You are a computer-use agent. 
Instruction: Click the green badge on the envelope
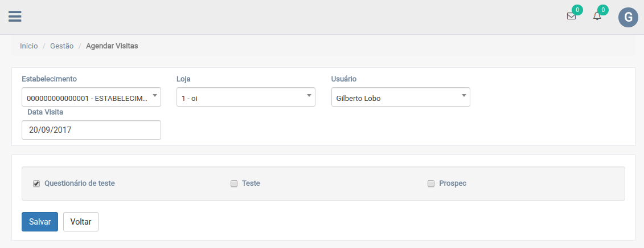tap(577, 10)
